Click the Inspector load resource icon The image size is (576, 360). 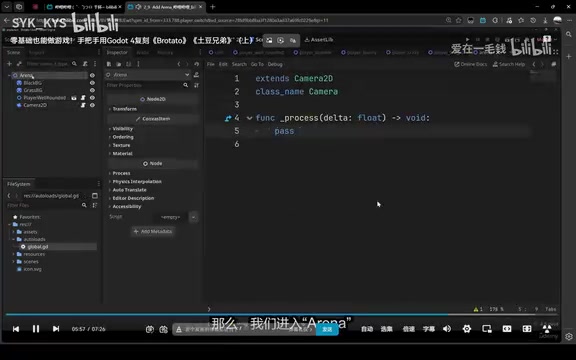click(x=119, y=64)
